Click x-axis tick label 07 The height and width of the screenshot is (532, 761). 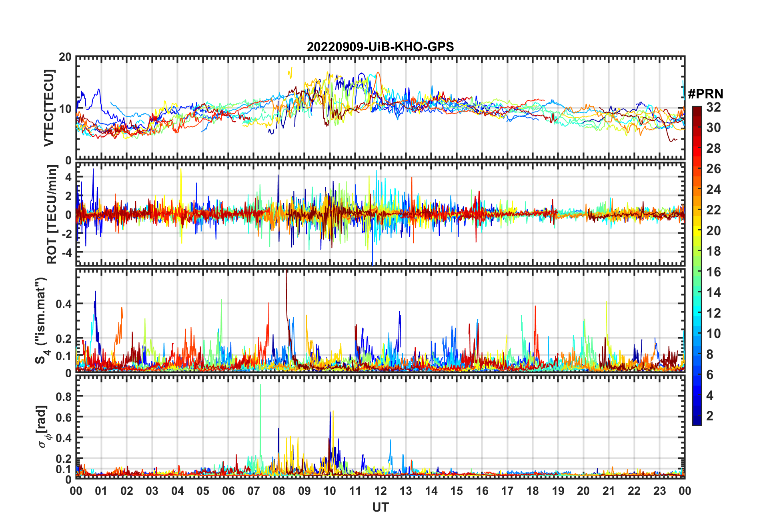(254, 491)
